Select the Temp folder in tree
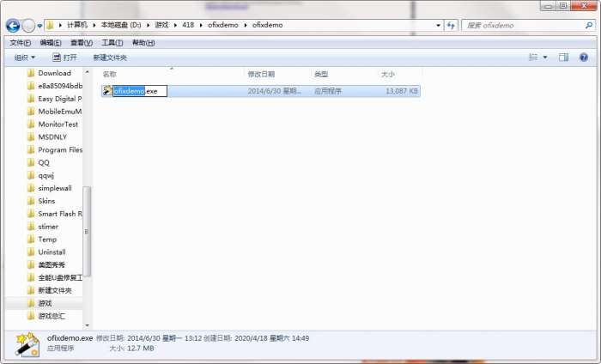 42,240
